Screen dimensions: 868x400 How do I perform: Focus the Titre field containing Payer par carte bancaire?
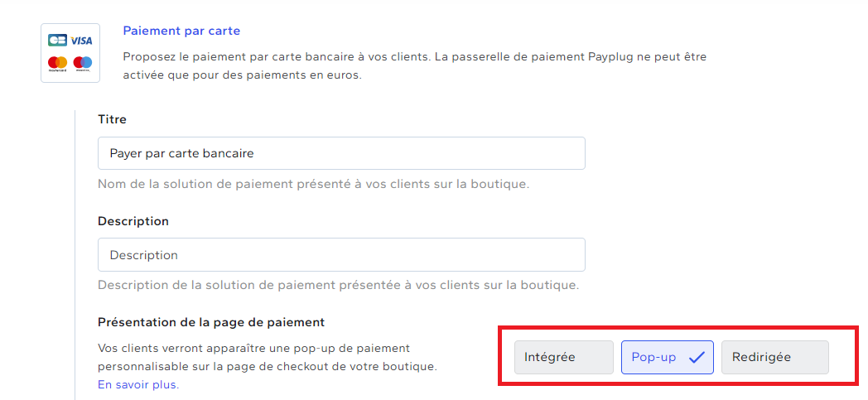click(x=341, y=153)
